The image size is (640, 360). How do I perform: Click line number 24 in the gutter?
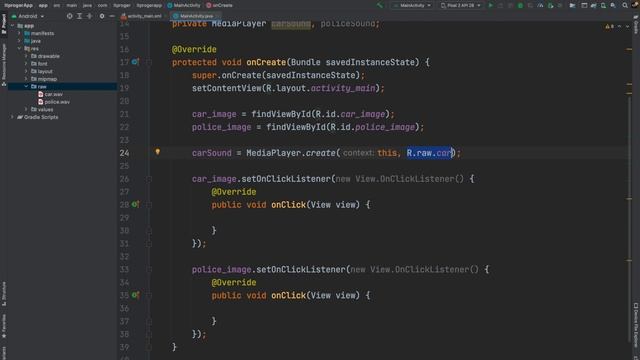pos(124,153)
